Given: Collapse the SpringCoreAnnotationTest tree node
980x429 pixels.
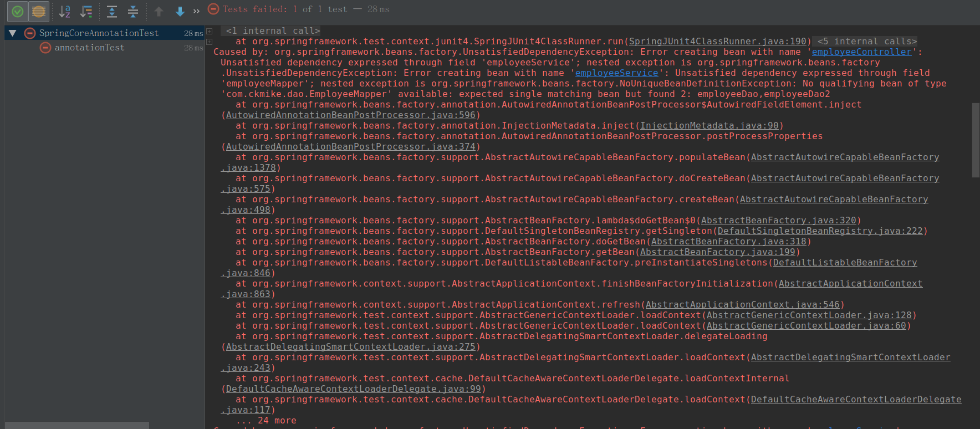Looking at the screenshot, I should [12, 33].
